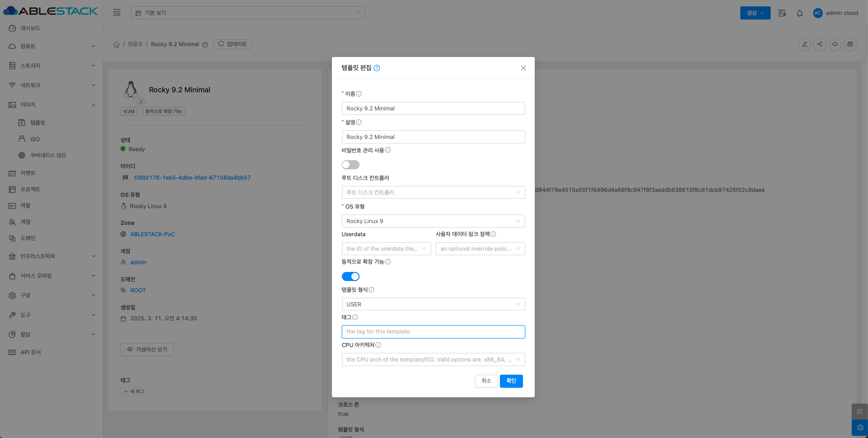Collapse the sidebar with the menu fold icon

(117, 13)
